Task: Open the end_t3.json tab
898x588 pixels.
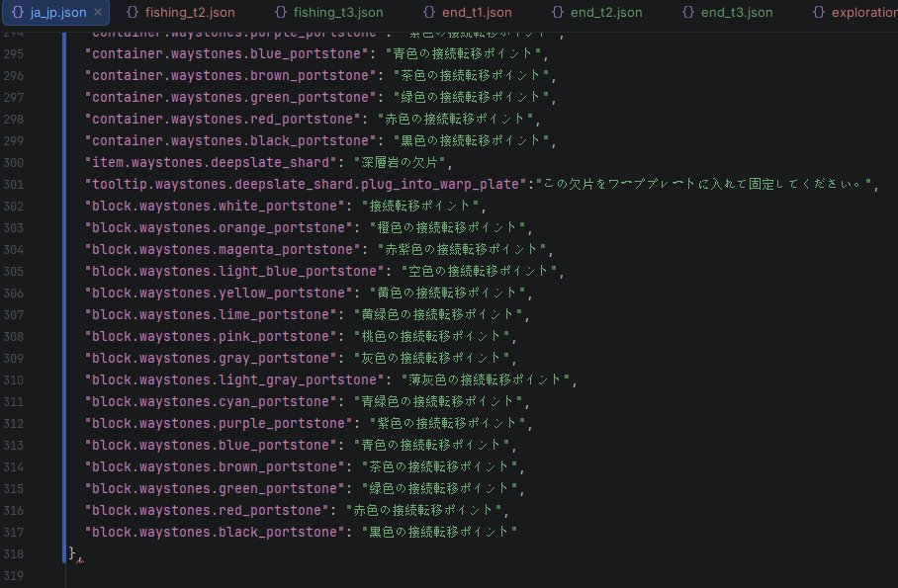Action: pos(727,12)
